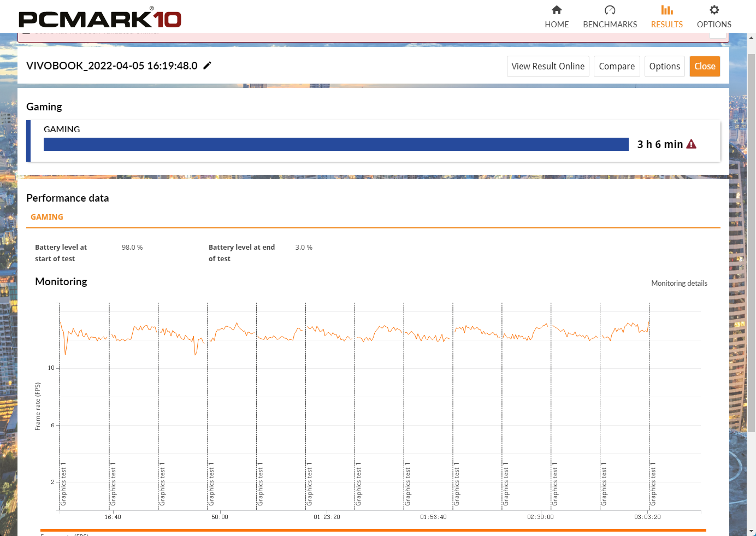Click the pencil icon to rename result

[207, 66]
